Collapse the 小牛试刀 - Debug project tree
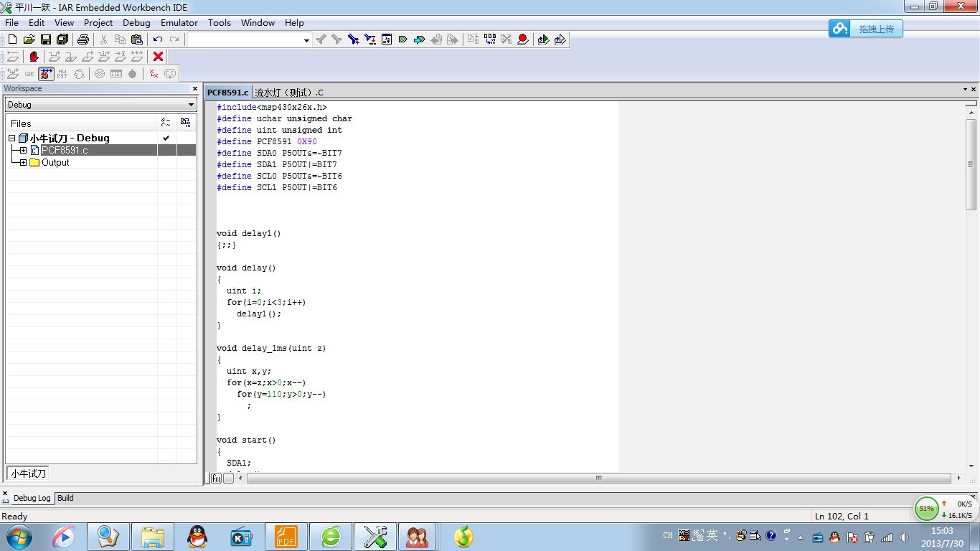This screenshot has width=980, height=551. [11, 138]
